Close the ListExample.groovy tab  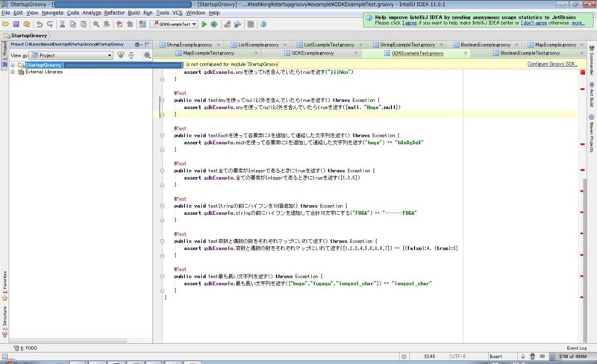(x=285, y=45)
